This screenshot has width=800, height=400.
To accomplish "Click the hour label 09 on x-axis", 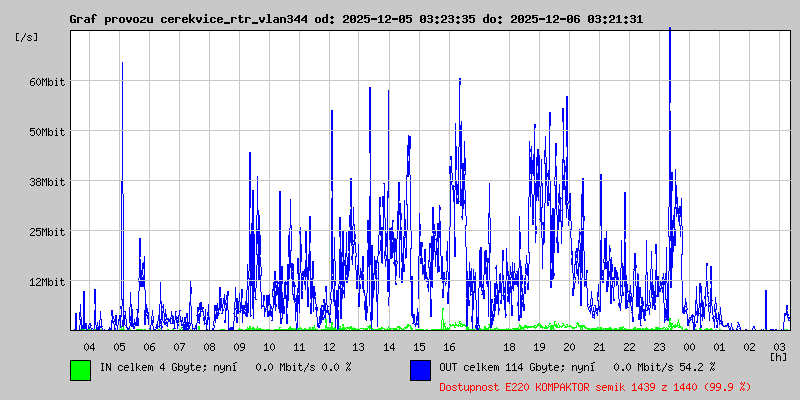I will (x=239, y=347).
